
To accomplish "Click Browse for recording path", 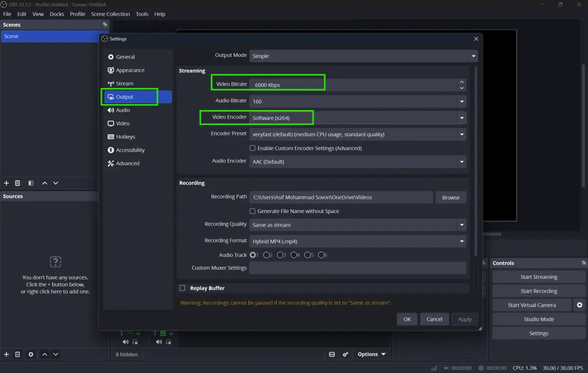I will (451, 198).
